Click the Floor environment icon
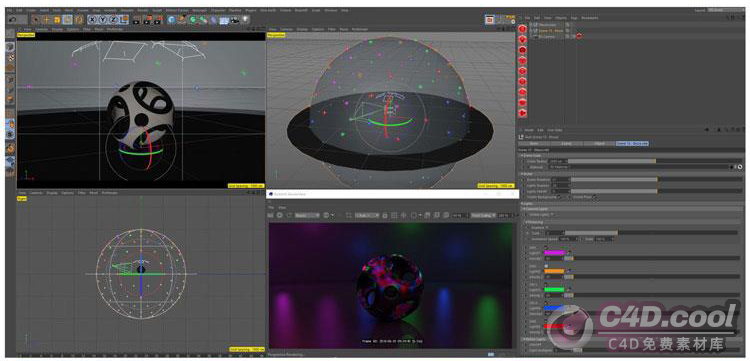Viewport: 750px width, 361px height. click(224, 20)
